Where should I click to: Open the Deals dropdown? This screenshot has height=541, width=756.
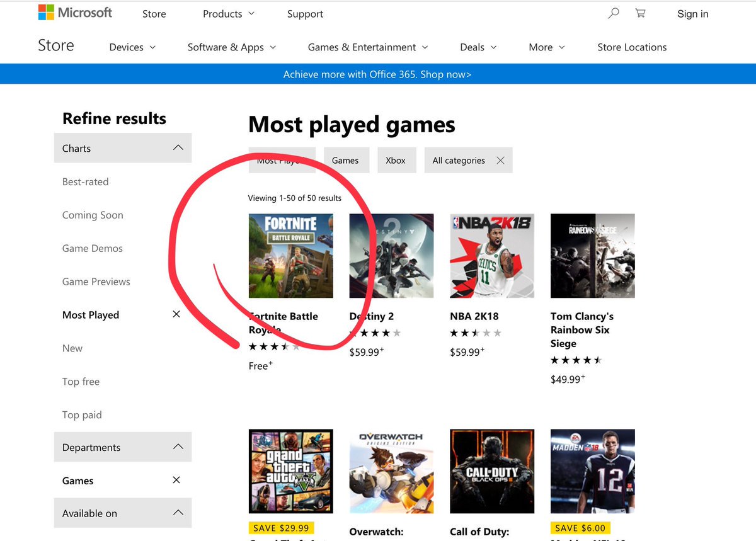[x=478, y=47]
